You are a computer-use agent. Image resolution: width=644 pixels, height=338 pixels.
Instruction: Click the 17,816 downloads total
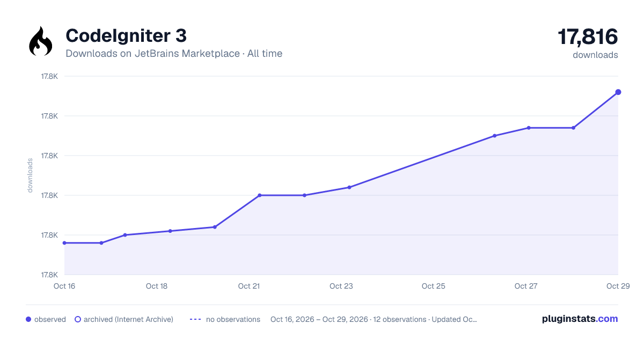coord(588,37)
